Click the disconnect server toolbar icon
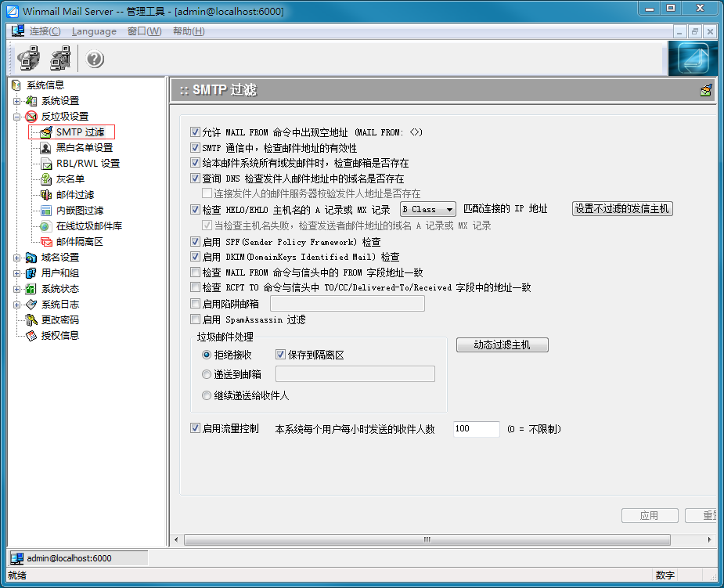 click(x=60, y=59)
